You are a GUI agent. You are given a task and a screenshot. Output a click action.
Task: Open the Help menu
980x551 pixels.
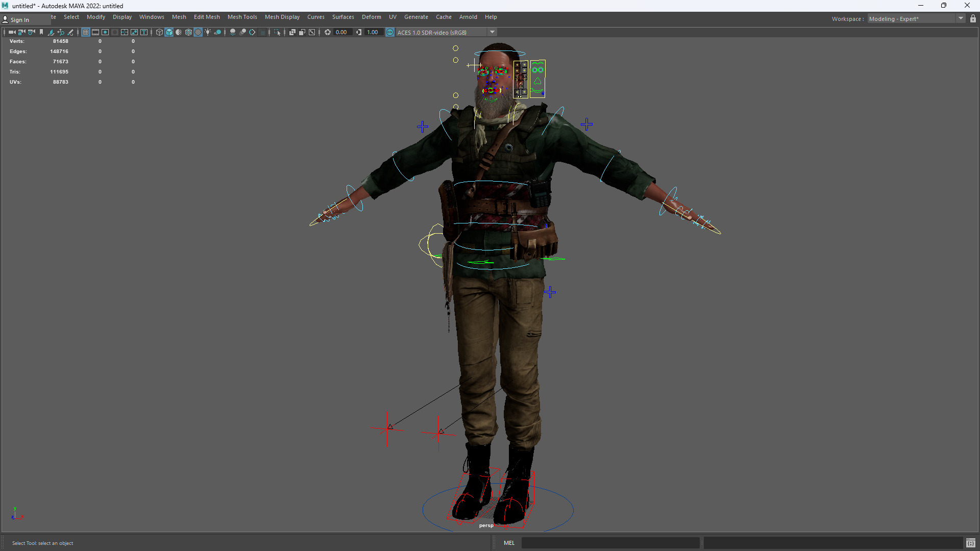coord(491,17)
